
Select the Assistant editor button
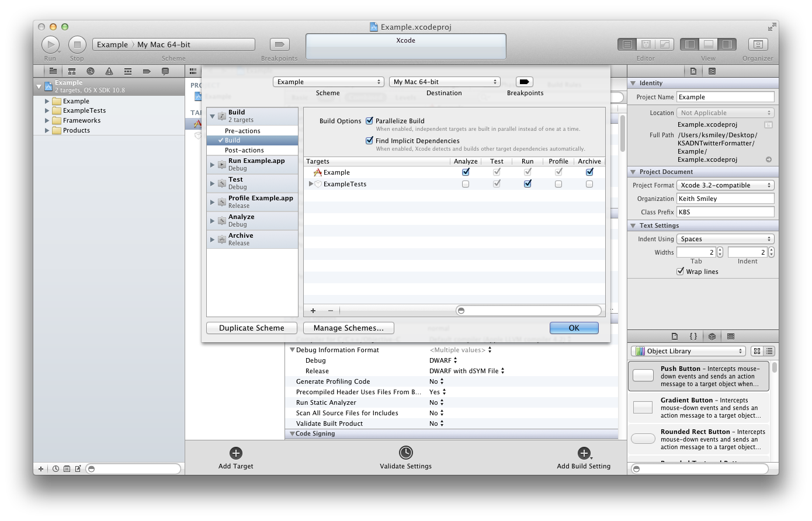[x=646, y=44]
